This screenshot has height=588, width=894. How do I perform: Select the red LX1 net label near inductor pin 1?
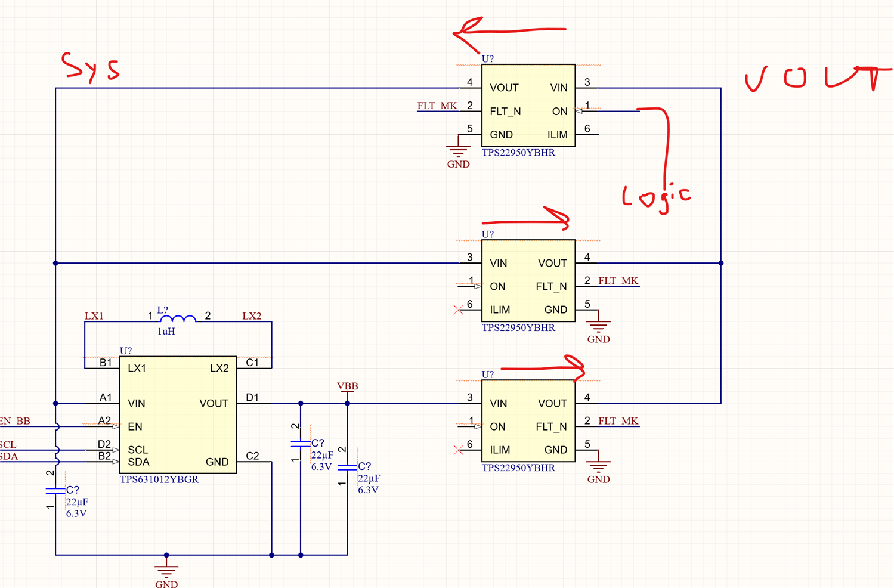(x=94, y=316)
